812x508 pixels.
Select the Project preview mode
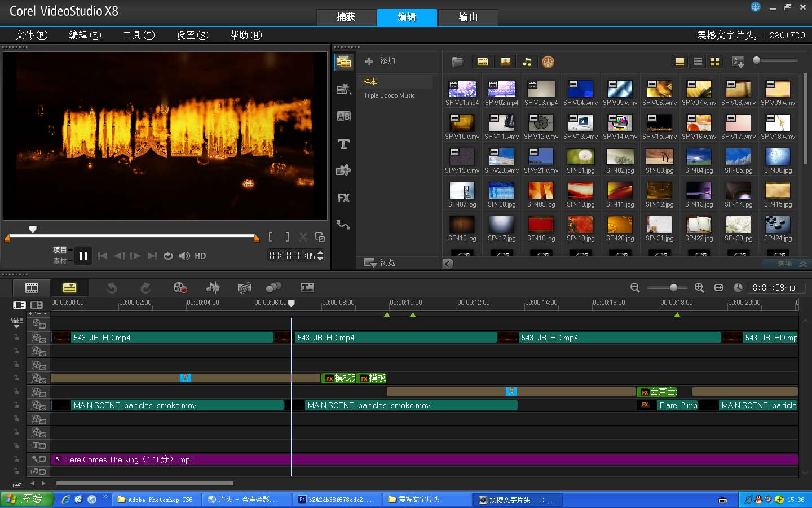60,249
